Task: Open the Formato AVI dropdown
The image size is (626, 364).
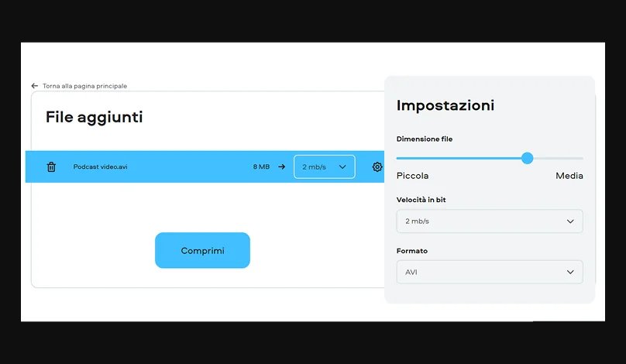Action: click(490, 272)
